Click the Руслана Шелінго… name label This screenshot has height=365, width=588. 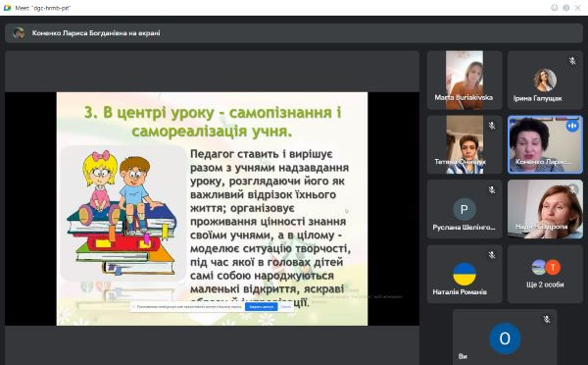click(x=464, y=228)
